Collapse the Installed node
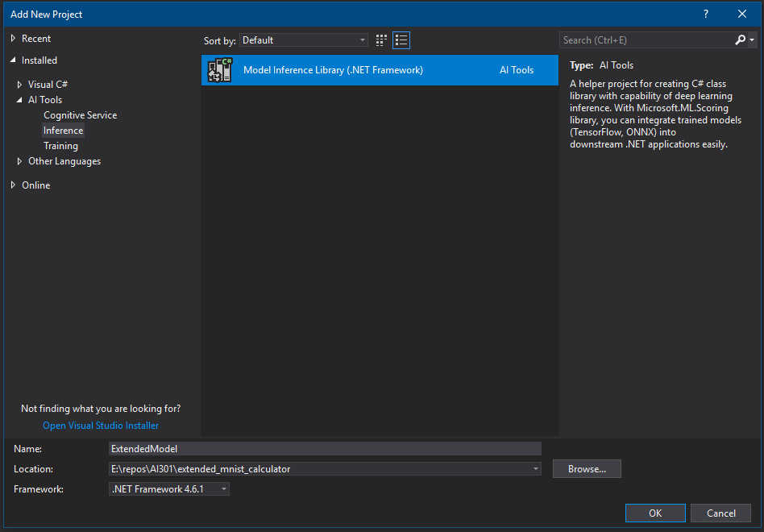 click(13, 60)
